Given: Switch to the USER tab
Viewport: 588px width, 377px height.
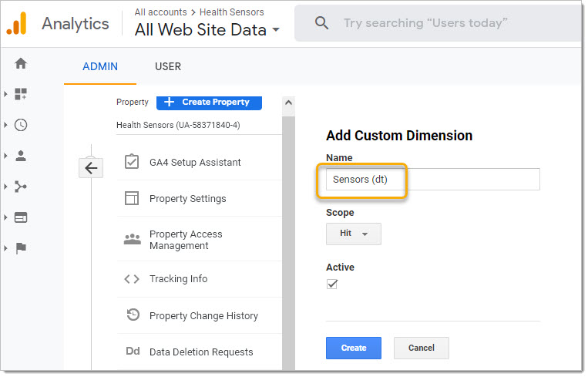Looking at the screenshot, I should coord(168,66).
